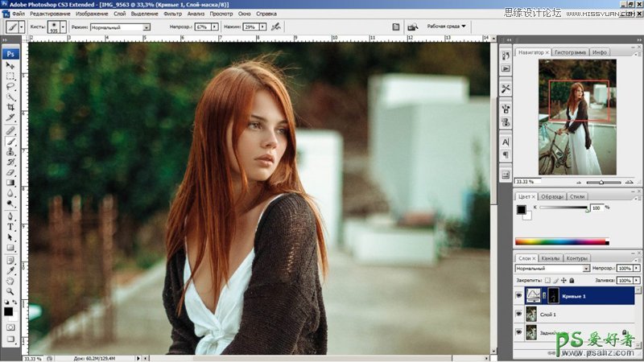Toggle lock transparent pixels in Layers panel
The width and height of the screenshot is (644, 362).
[547, 280]
